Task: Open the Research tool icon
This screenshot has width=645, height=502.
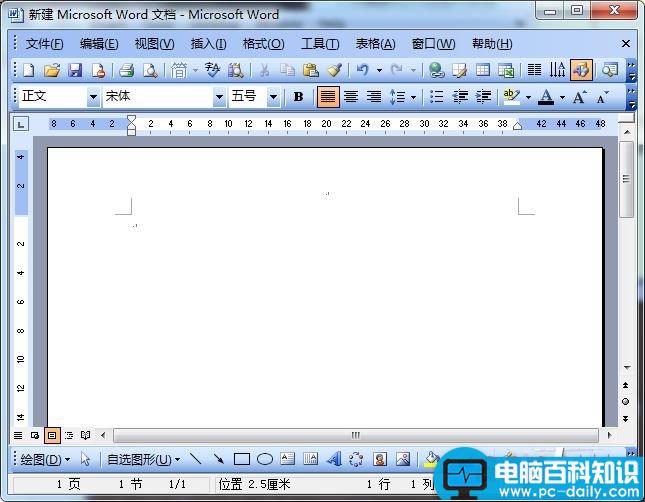Action: point(236,70)
